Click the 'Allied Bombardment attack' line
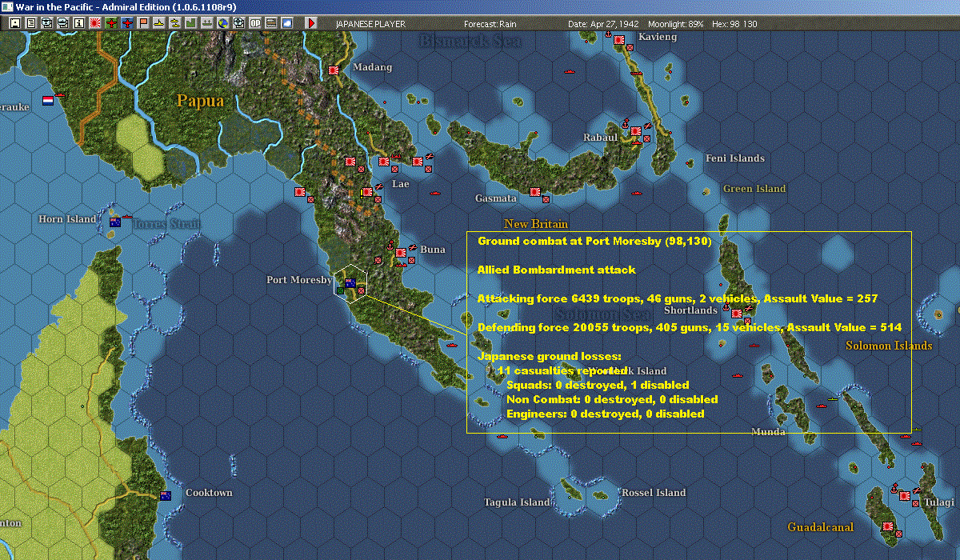This screenshot has height=560, width=960. (557, 270)
